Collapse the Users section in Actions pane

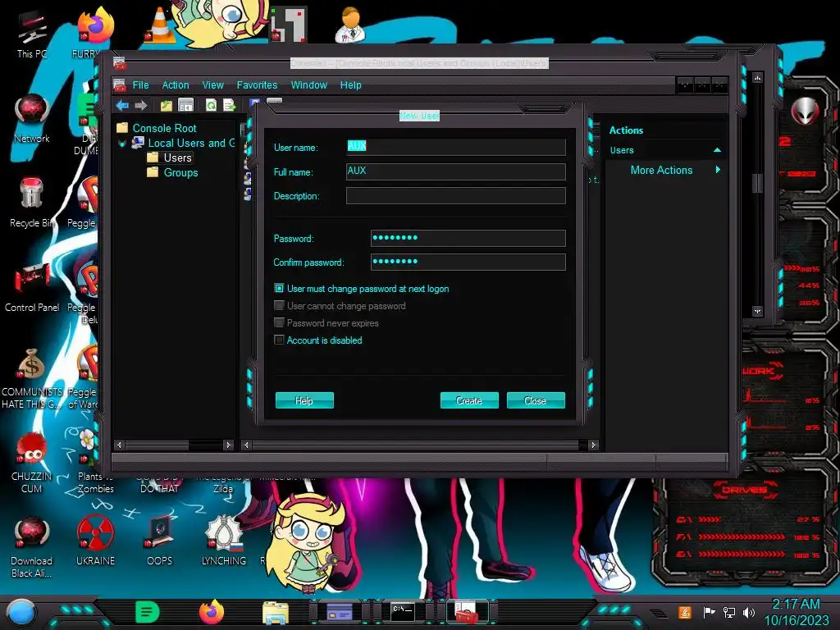717,151
